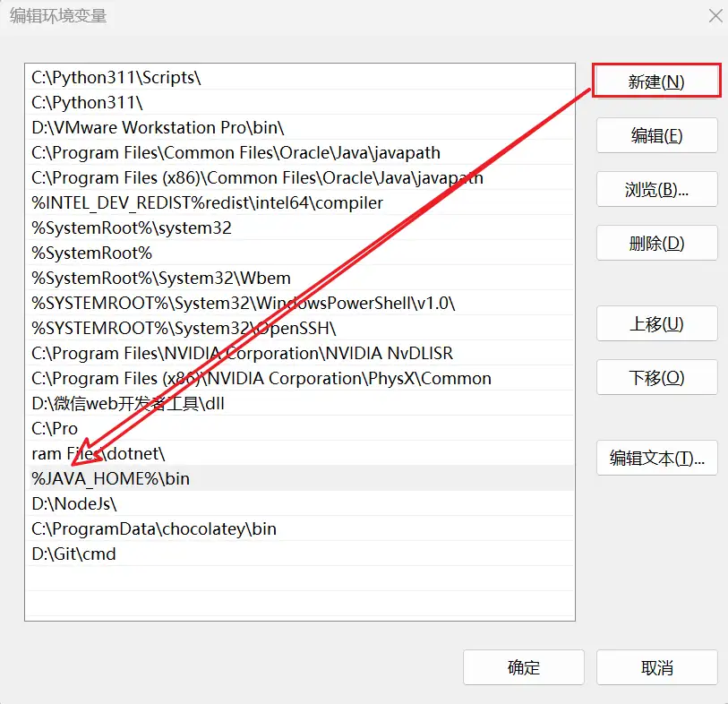This screenshot has width=728, height=704.
Task: Close the 编辑环境变量 dialog window
Action: 715,15
